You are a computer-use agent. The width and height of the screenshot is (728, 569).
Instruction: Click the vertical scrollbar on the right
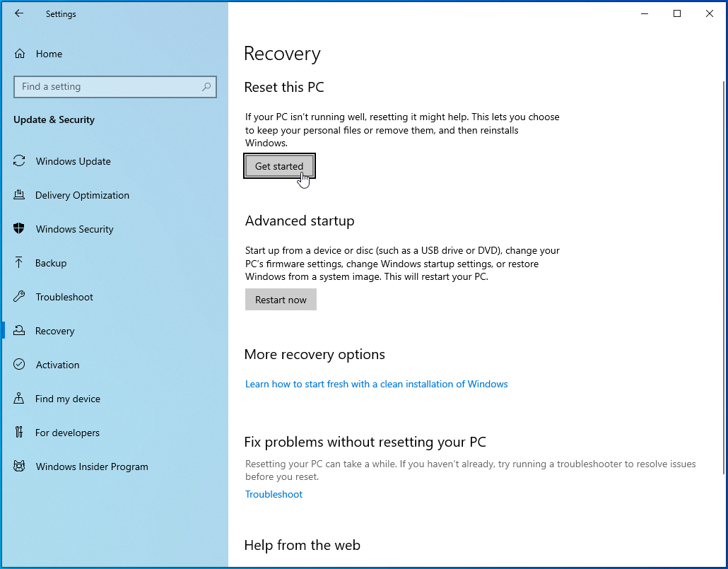(723, 276)
